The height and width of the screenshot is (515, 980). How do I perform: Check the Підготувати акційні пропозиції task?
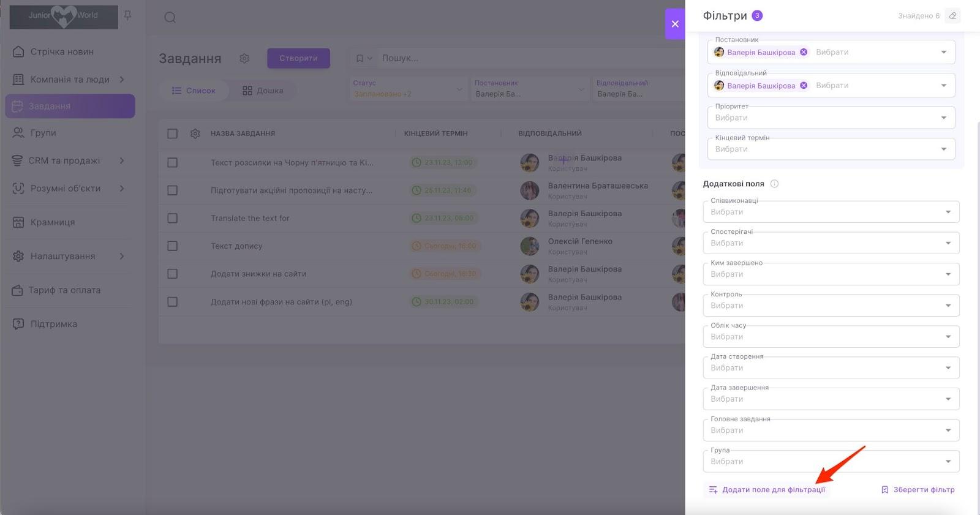click(x=172, y=190)
